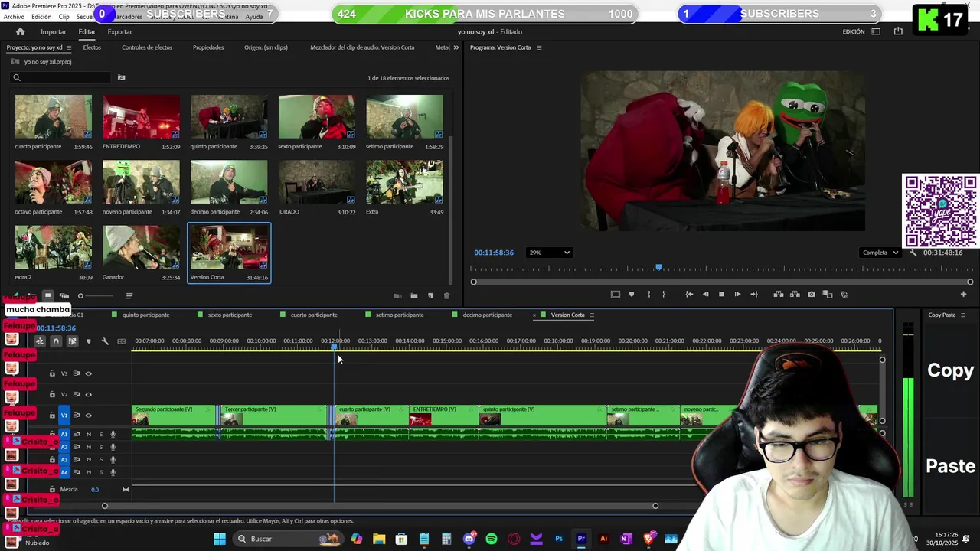Click the Paste button in Copy Pasta panel
This screenshot has height=551, width=980.
click(950, 465)
